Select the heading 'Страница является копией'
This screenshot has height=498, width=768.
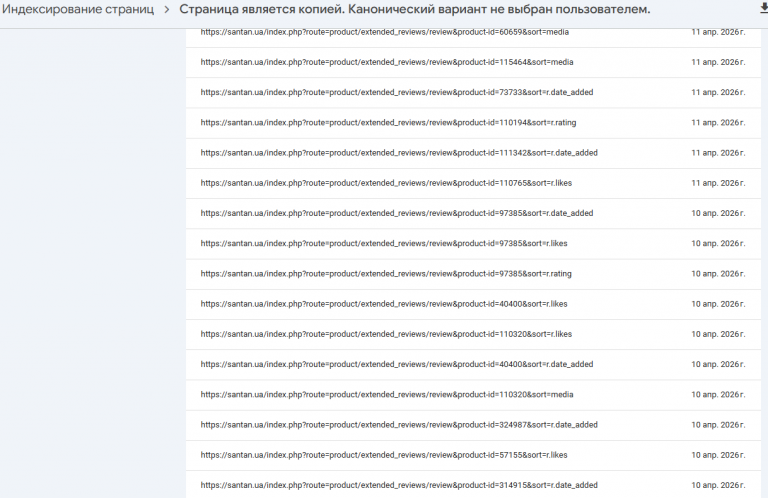tap(263, 9)
